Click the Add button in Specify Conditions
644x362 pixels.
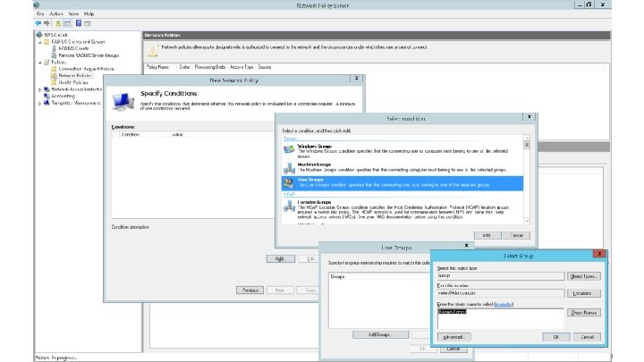[x=280, y=259]
